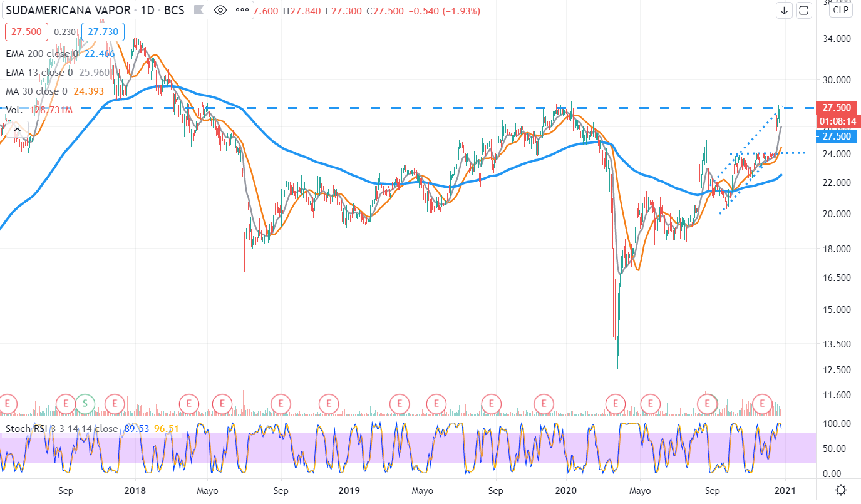Click the E earnings marker just left of the 2020 label
The height and width of the screenshot is (504, 861).
click(x=544, y=403)
